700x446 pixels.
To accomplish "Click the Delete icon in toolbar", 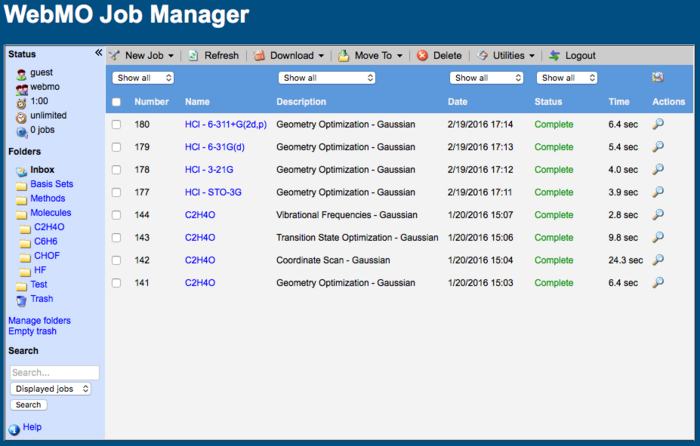I will point(422,56).
